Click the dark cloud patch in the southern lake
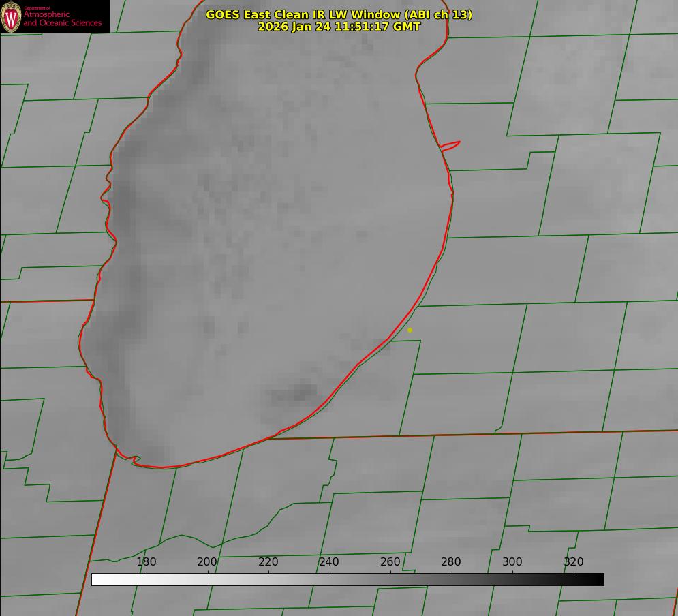 tap(294, 395)
